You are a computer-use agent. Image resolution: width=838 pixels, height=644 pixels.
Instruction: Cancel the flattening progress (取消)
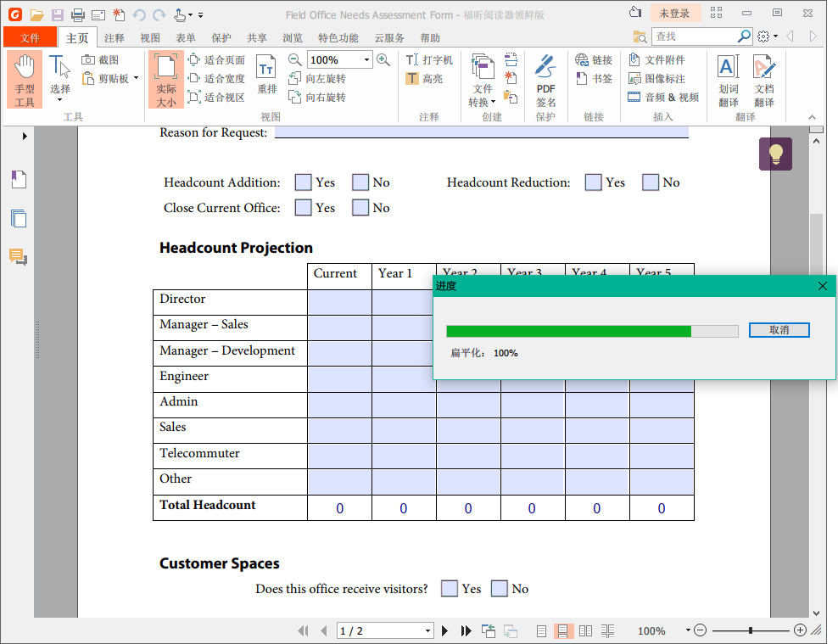(779, 330)
